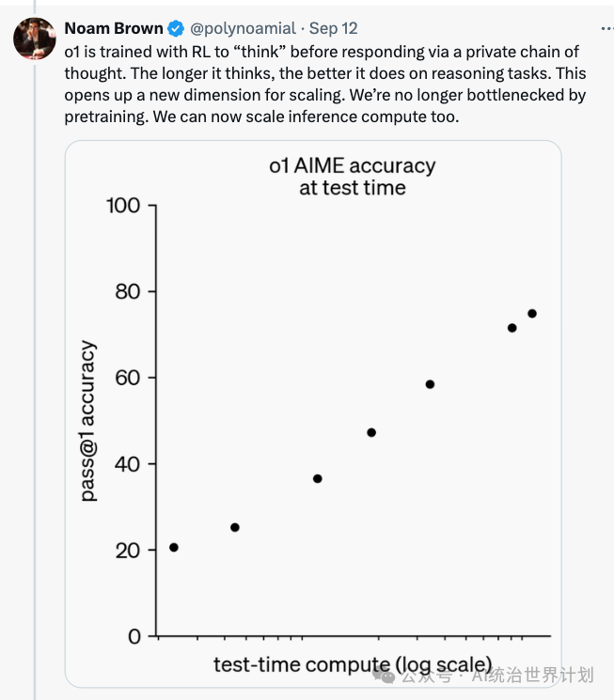Image resolution: width=614 pixels, height=700 pixels.
Task: Click the middle data point near 47
Action: pyautogui.click(x=371, y=432)
